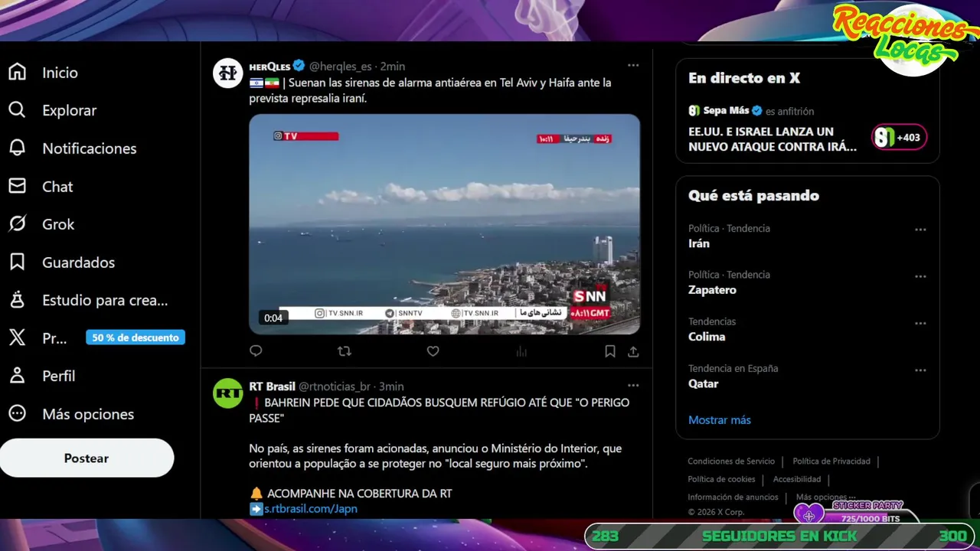Open options for Zapatero trend
980x551 pixels.
920,276
